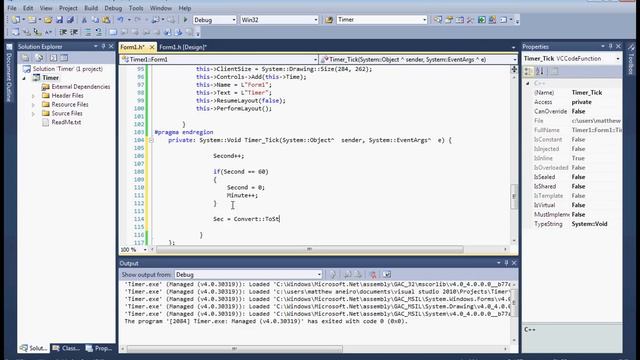Switch to the Property Manager bottom tab
Viewport: 640px width, 360px height.
(x=99, y=348)
